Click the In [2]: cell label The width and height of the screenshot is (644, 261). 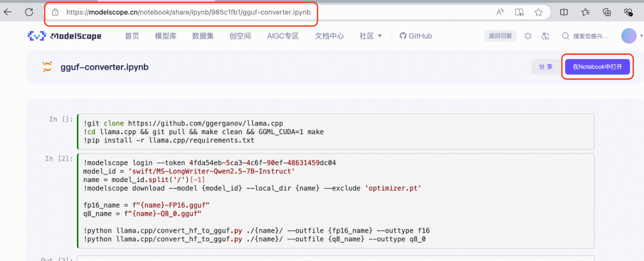coord(59,158)
